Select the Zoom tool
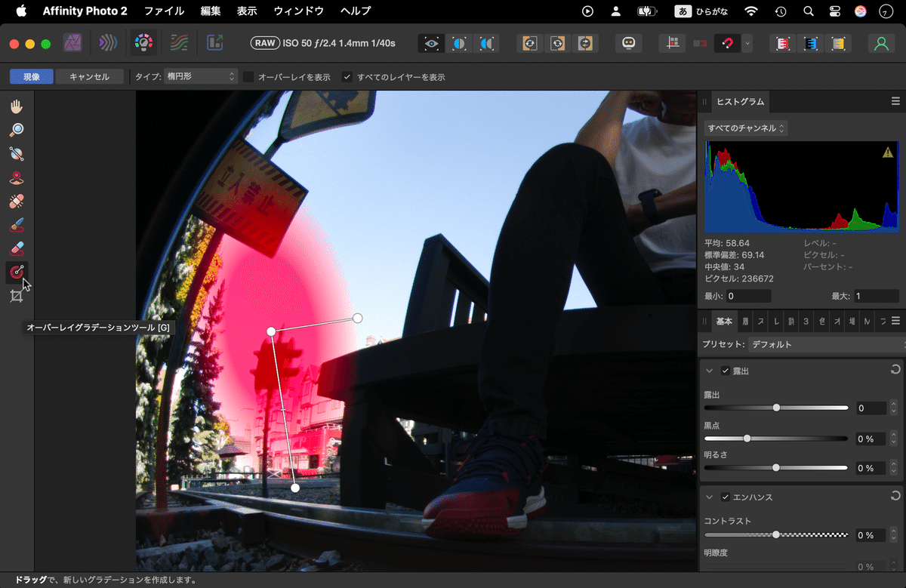The image size is (906, 588). point(17,129)
